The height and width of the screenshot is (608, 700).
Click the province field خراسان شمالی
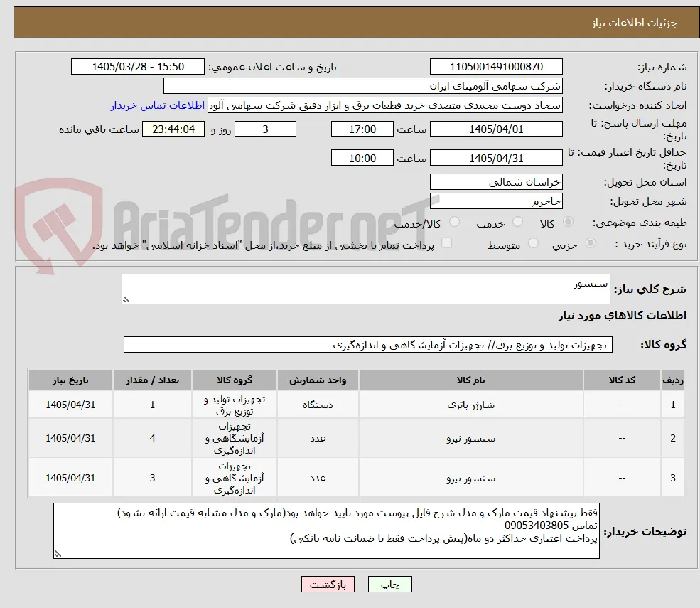click(496, 182)
